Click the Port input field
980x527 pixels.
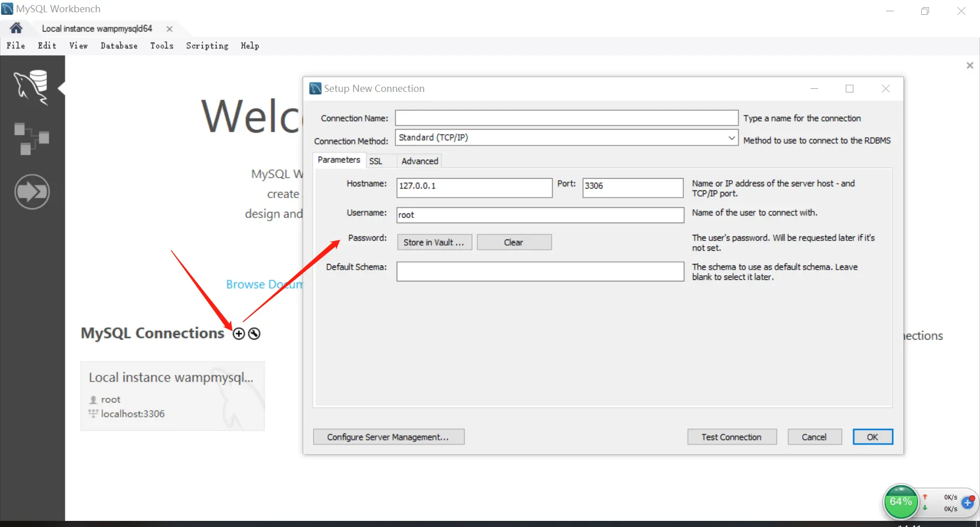tap(633, 187)
